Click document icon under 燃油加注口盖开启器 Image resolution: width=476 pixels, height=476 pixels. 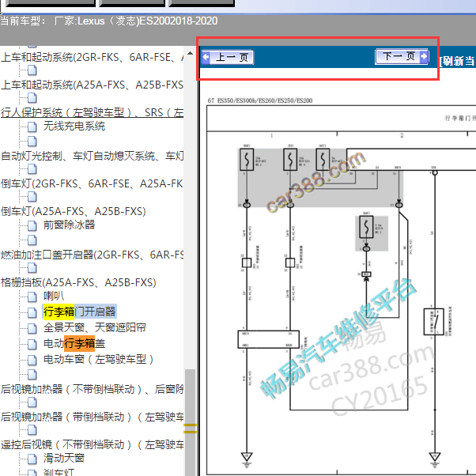click(32, 268)
